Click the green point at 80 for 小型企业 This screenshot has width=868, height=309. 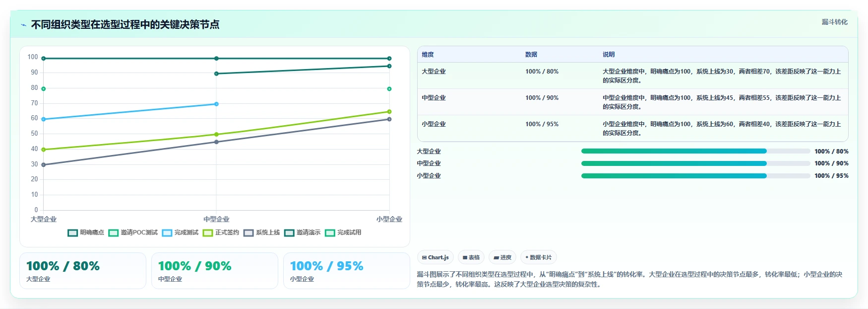click(x=389, y=89)
